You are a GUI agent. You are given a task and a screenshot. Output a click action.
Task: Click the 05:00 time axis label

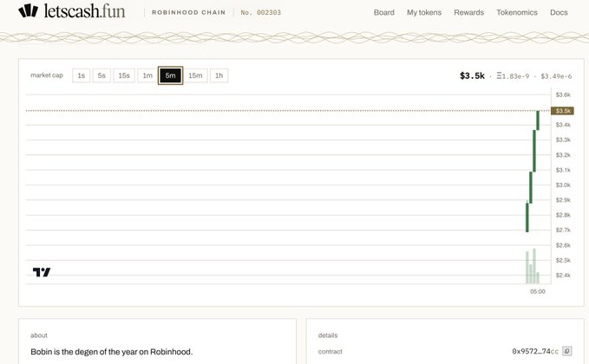click(x=538, y=291)
